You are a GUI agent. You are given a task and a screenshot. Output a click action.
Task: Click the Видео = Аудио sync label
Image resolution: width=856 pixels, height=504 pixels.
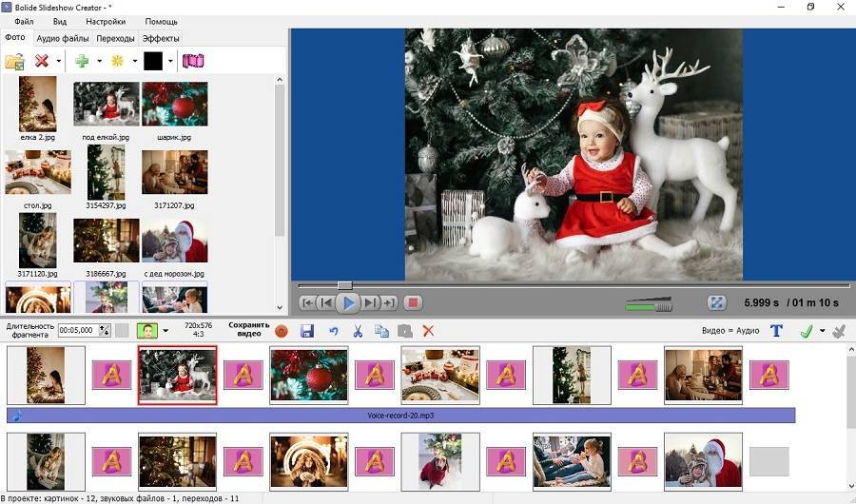(x=728, y=331)
